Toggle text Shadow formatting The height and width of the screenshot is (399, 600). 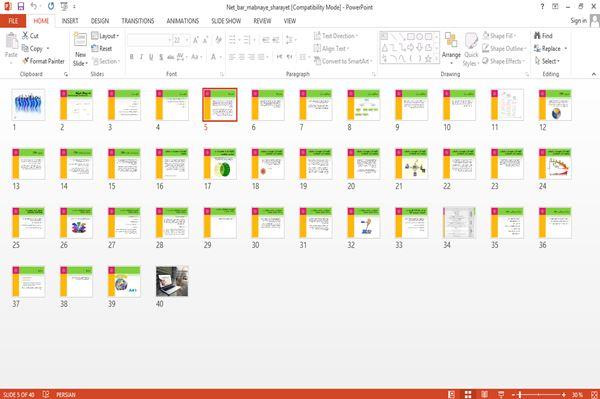(161, 57)
